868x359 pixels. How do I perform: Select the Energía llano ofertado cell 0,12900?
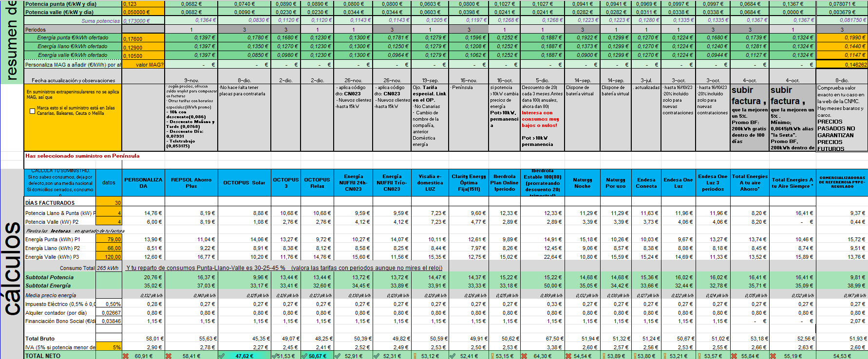[x=143, y=47]
